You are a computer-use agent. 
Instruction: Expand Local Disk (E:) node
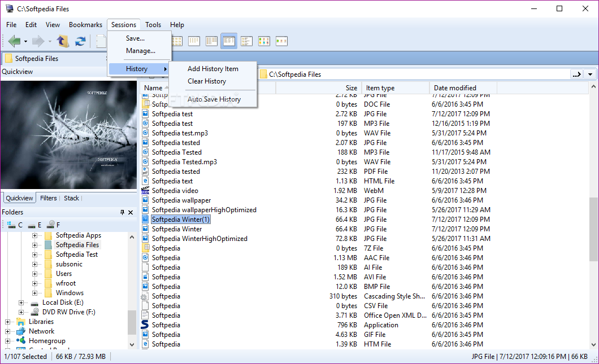[21, 302]
